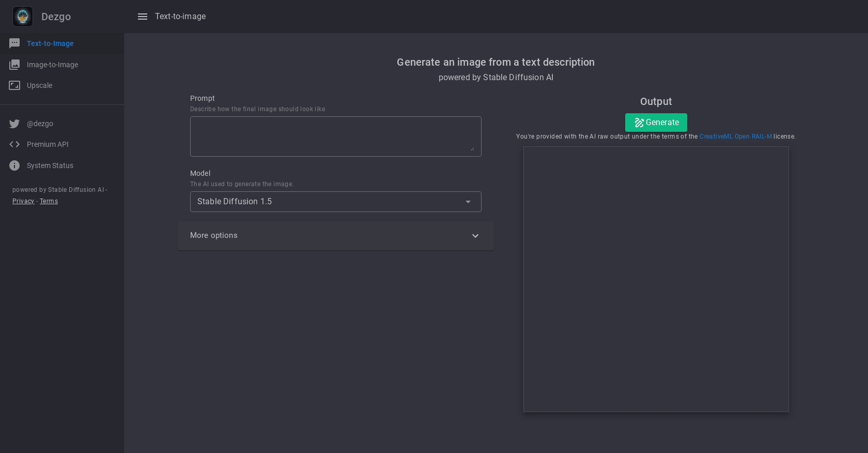Open the Premium API sidebar item
Viewport: 868px width, 453px height.
62,144
